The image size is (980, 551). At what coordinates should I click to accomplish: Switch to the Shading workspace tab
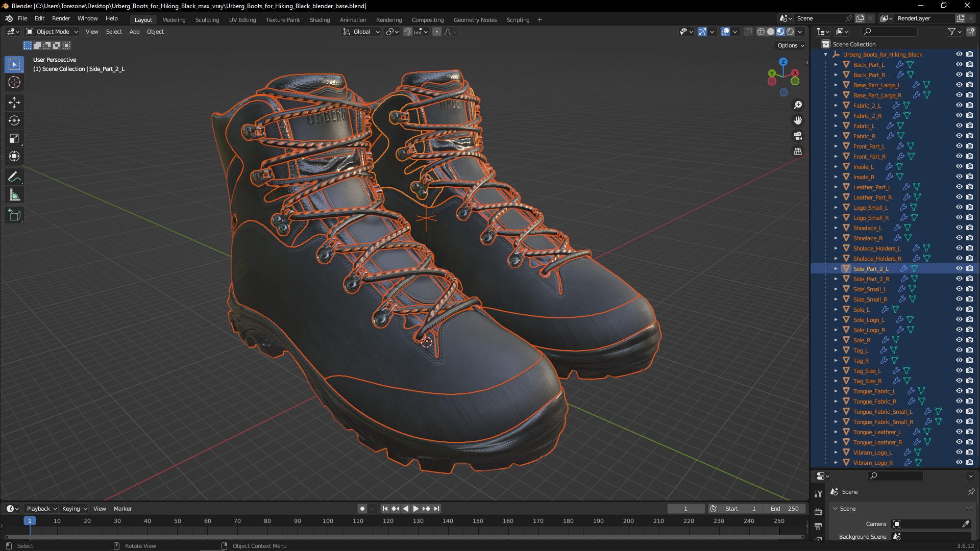pyautogui.click(x=320, y=20)
